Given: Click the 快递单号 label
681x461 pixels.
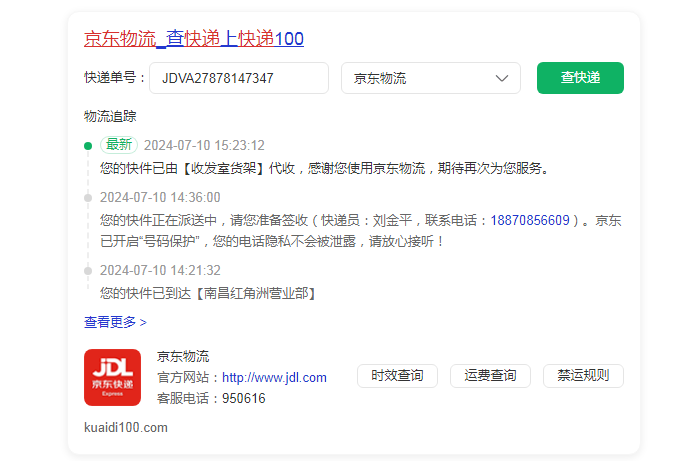Looking at the screenshot, I should (114, 78).
